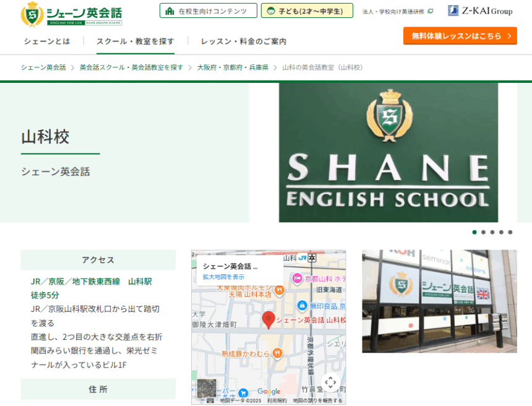532x406 pixels.
Task: Jump to the third carousel slide dot
Action: (x=492, y=232)
